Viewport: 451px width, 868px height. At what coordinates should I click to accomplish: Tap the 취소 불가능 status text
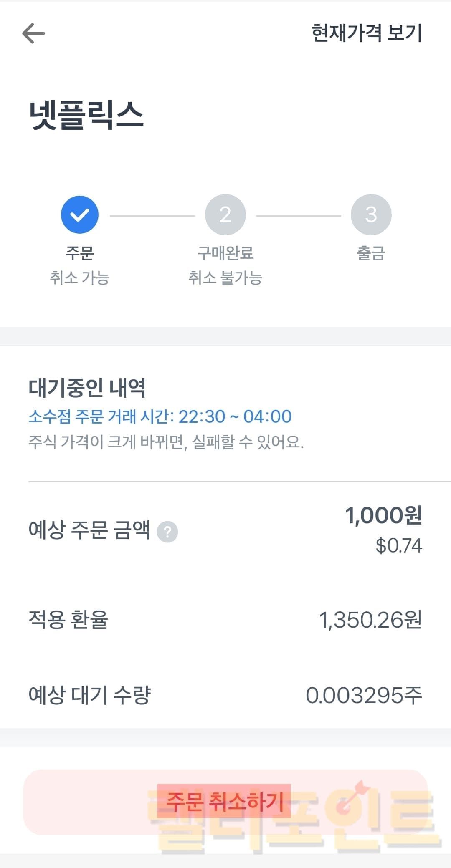coord(225,278)
